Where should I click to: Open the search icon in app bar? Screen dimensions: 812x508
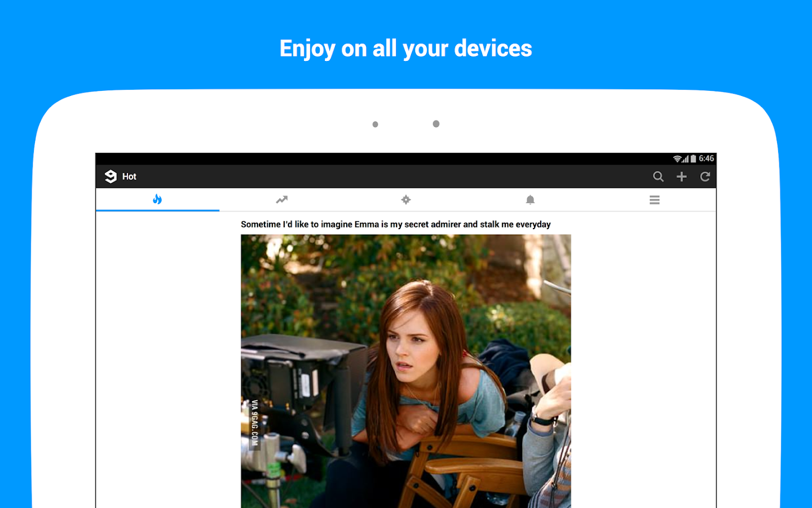(658, 177)
